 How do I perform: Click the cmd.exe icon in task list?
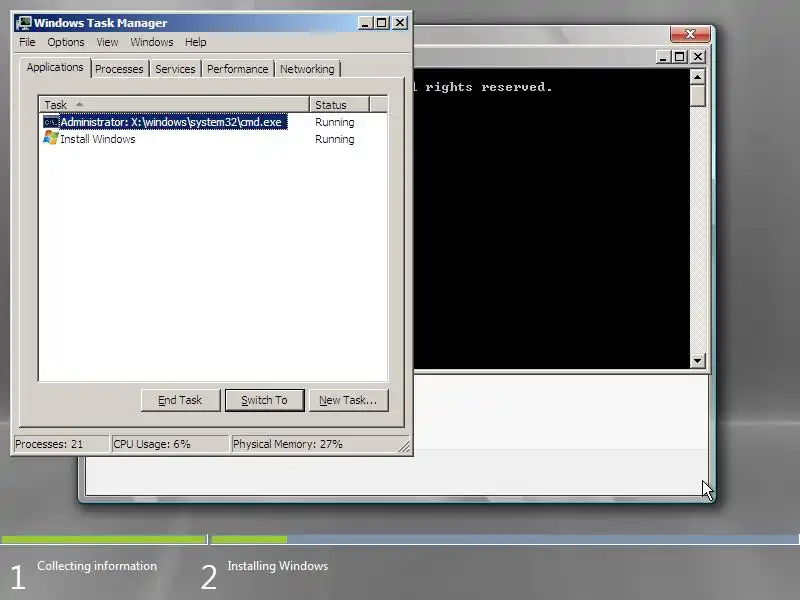(51, 122)
